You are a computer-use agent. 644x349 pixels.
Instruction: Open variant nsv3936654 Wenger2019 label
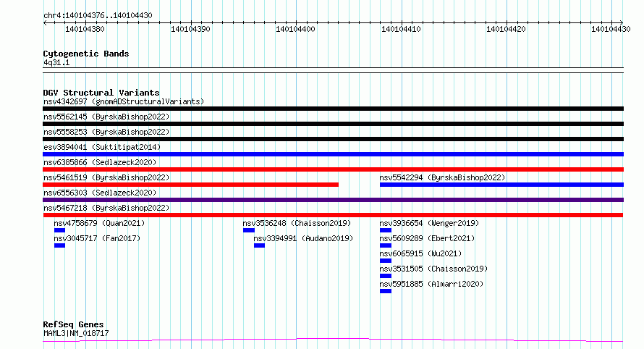429,223
